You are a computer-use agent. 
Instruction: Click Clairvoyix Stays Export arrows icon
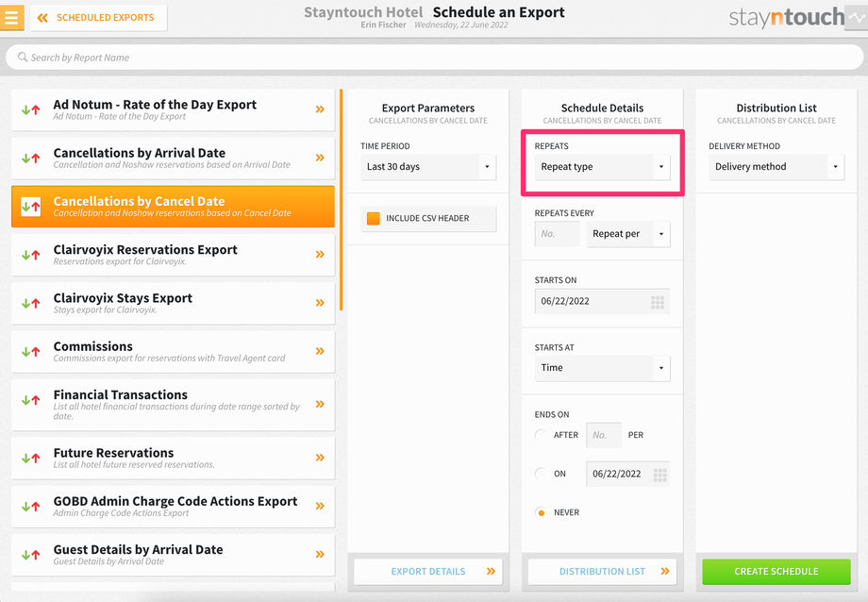coord(31,303)
